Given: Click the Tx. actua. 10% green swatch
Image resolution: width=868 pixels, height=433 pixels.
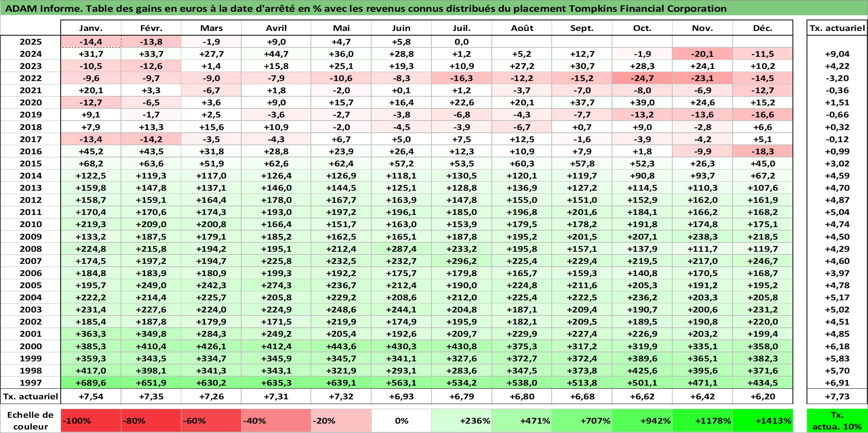Looking at the screenshot, I should tap(837, 420).
